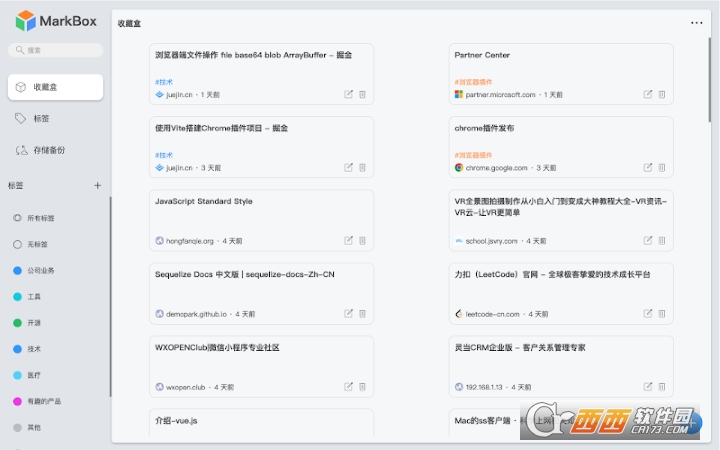
Task: Filter by 无标签
Action: 37,244
